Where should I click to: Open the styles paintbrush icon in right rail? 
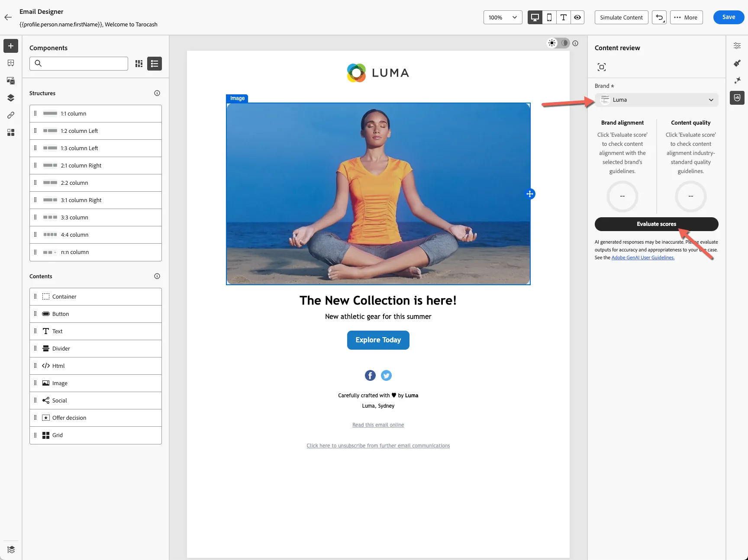[x=737, y=63]
